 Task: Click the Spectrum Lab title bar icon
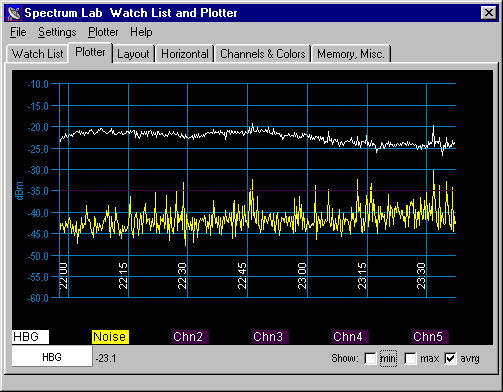[x=14, y=13]
